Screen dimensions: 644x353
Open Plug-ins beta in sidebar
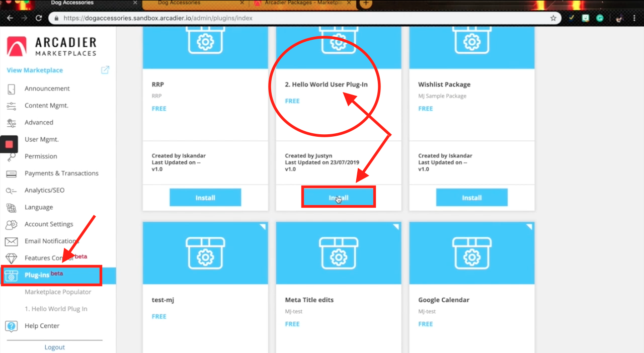58,276
